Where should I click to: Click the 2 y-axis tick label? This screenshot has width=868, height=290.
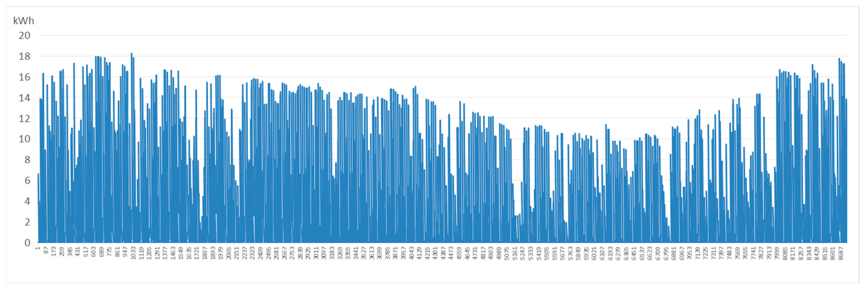(27, 222)
